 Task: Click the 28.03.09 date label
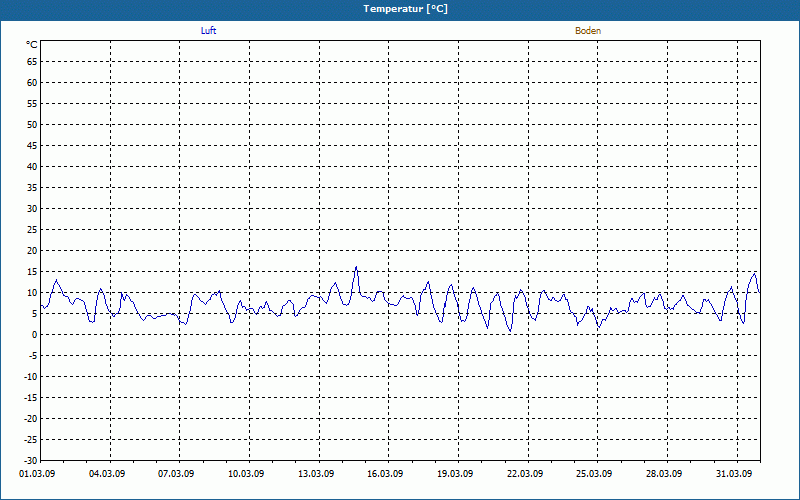(664, 474)
